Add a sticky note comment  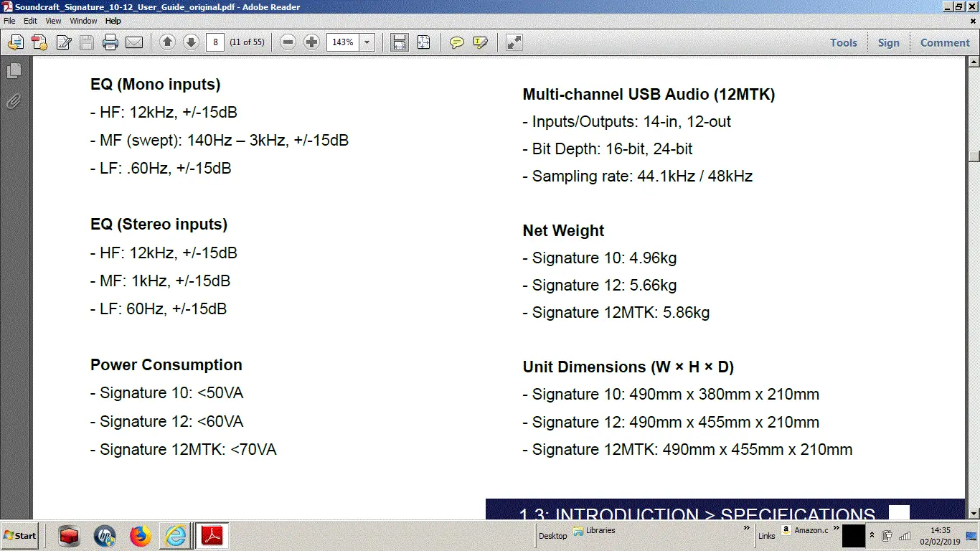(456, 42)
